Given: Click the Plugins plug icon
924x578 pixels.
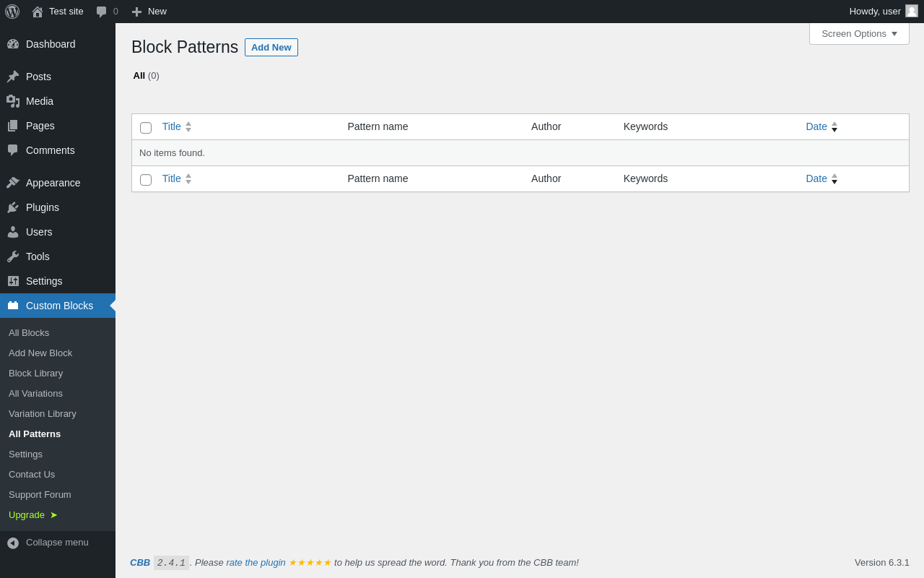Looking at the screenshot, I should pyautogui.click(x=13, y=207).
